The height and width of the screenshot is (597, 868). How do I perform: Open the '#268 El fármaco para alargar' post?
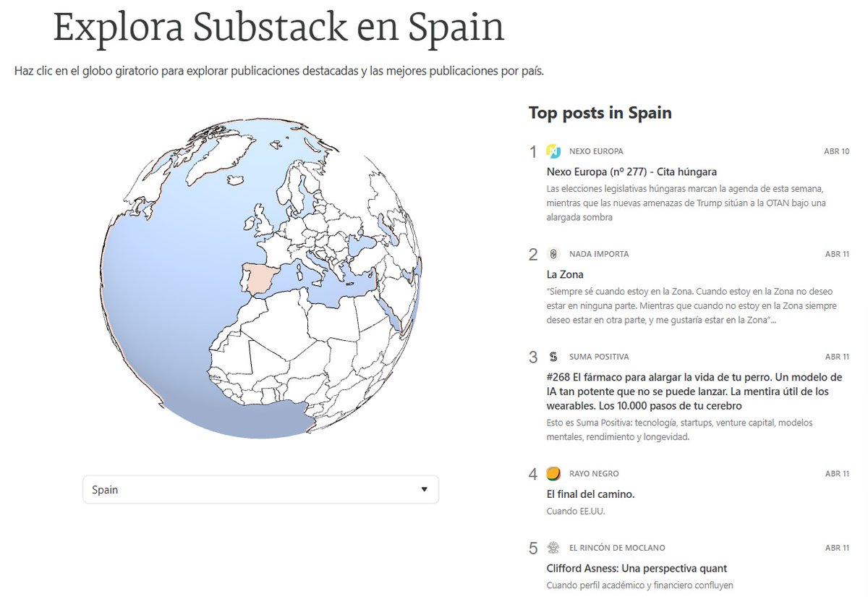pos(694,391)
